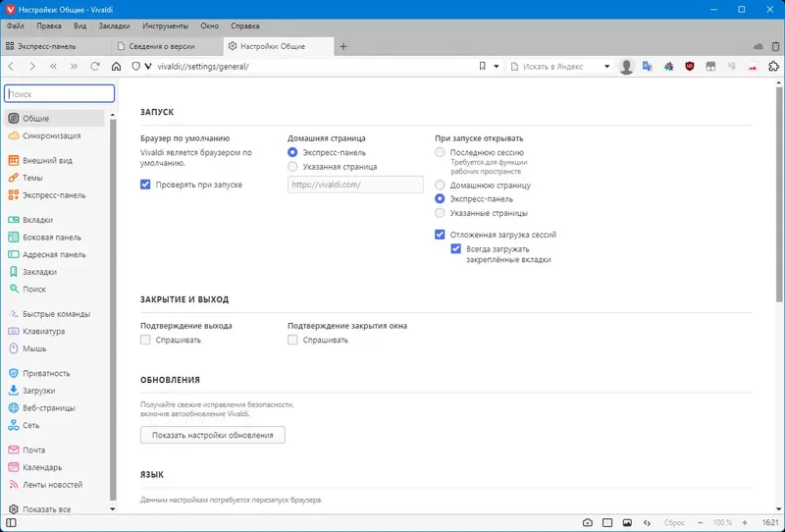Switch to the Сведения о версии tab

pos(168,46)
